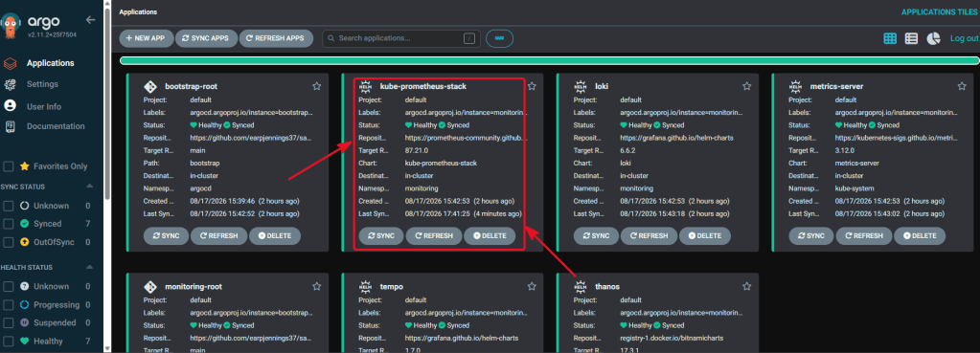Click the APPLICATIONS TILES header label
Screen dimensions: 980x353
coord(940,11)
